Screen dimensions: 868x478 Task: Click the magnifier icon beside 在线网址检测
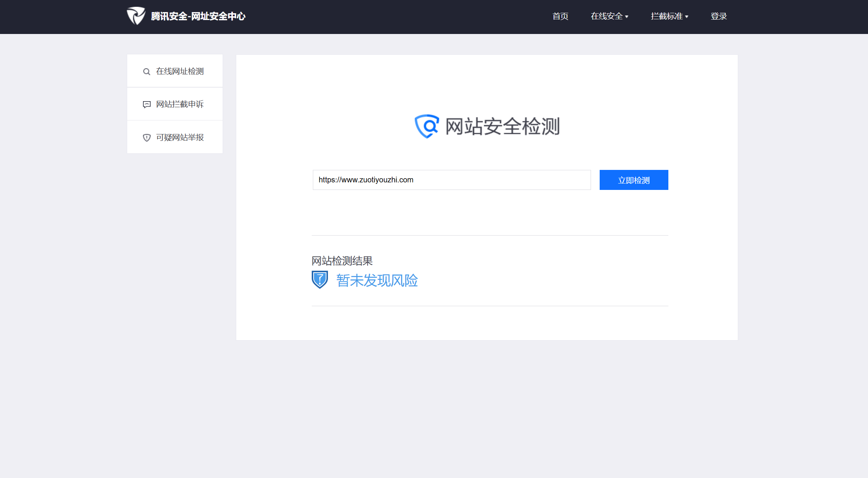[147, 72]
